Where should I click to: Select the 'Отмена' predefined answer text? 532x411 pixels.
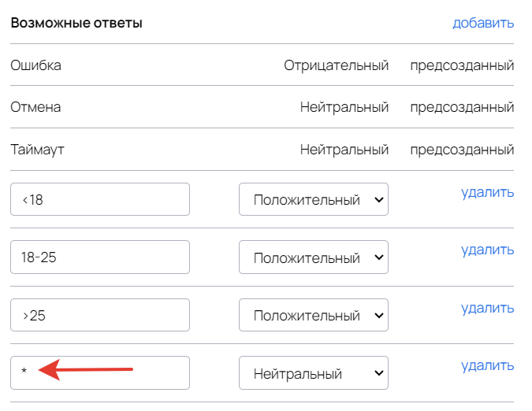tap(35, 107)
